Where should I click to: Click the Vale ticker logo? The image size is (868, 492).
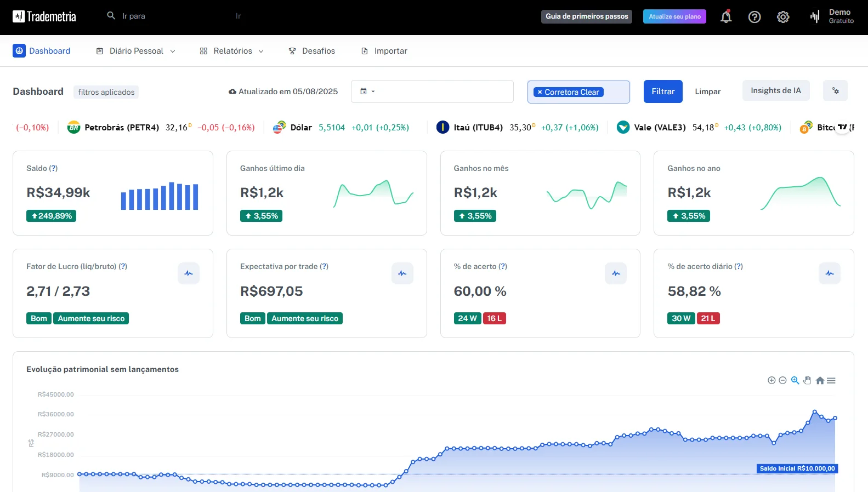coord(623,128)
